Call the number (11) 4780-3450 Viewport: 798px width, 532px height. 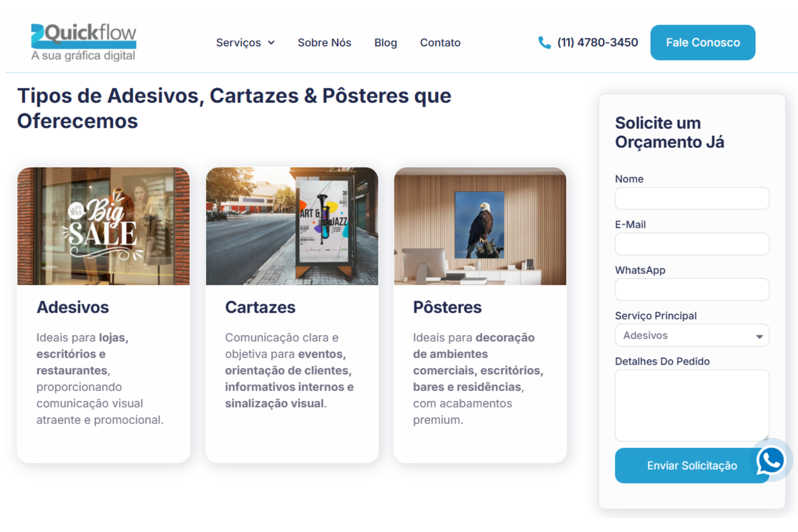pyautogui.click(x=598, y=42)
